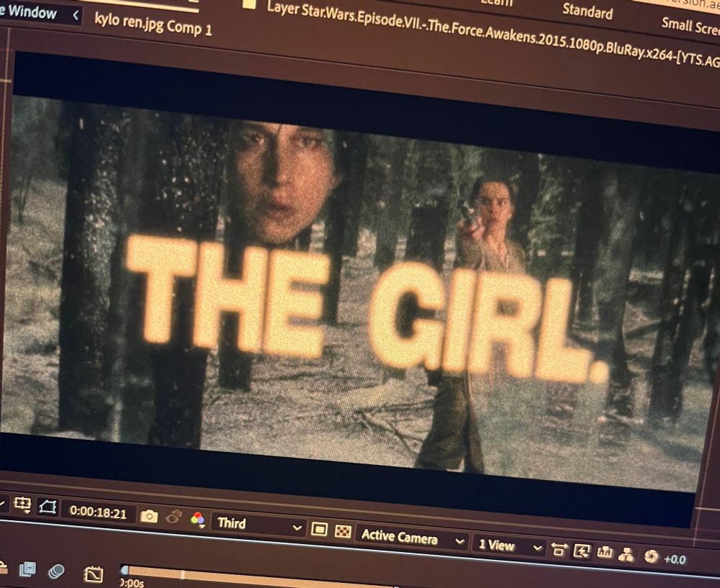Toggle Region of Interest icon

pyautogui.click(x=319, y=529)
